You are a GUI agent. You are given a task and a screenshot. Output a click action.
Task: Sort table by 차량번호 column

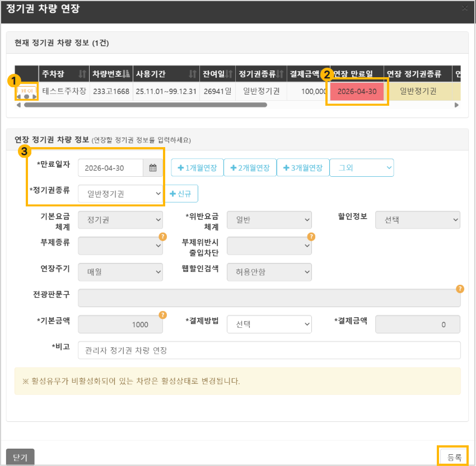(127, 74)
